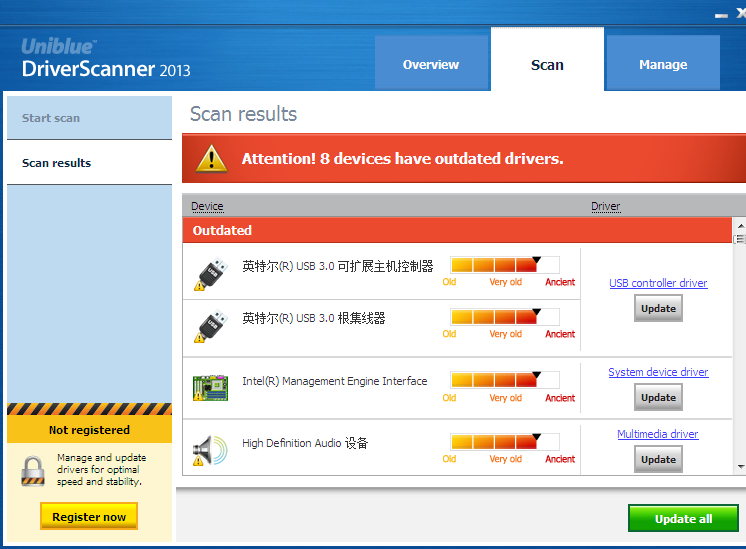Open the USB controller driver link
The height and width of the screenshot is (549, 746).
658,283
